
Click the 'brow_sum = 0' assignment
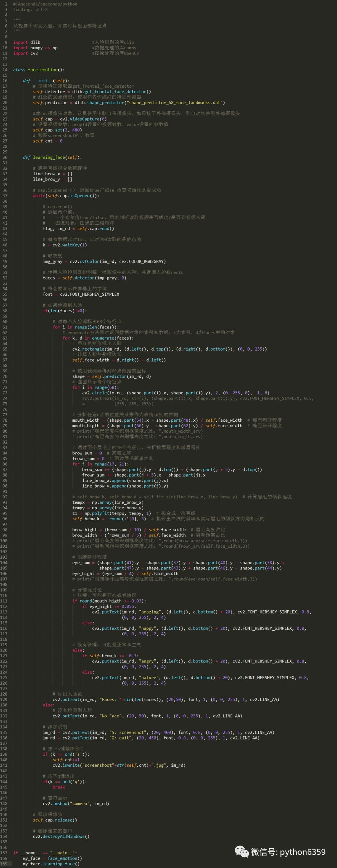pyautogui.click(x=87, y=453)
